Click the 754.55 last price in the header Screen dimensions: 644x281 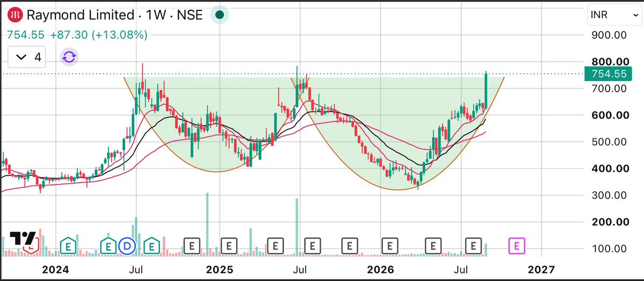[25, 35]
